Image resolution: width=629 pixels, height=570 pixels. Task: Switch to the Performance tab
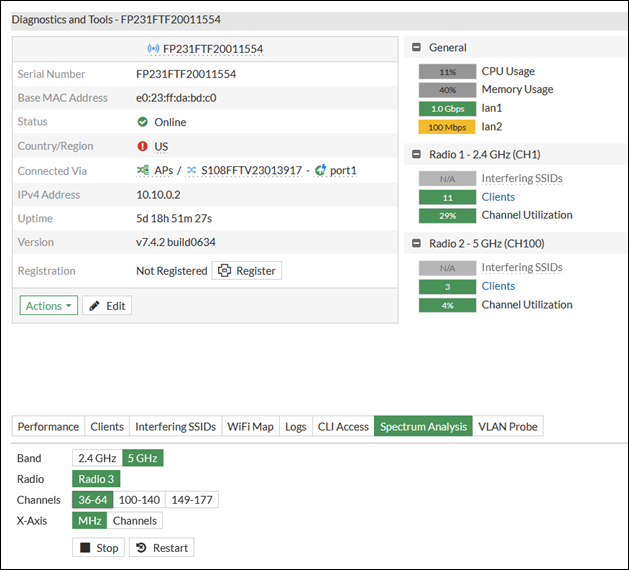pyautogui.click(x=48, y=427)
